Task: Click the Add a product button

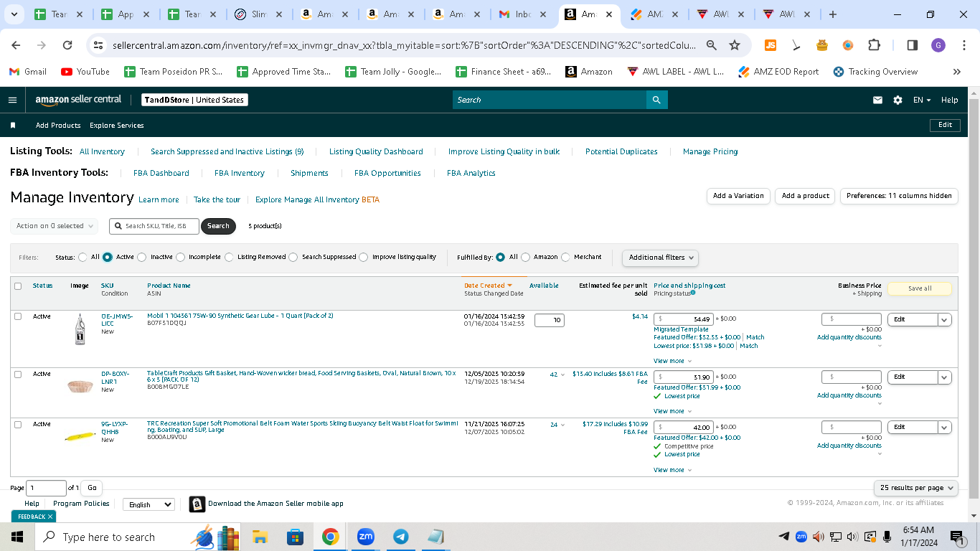Action: 805,196
